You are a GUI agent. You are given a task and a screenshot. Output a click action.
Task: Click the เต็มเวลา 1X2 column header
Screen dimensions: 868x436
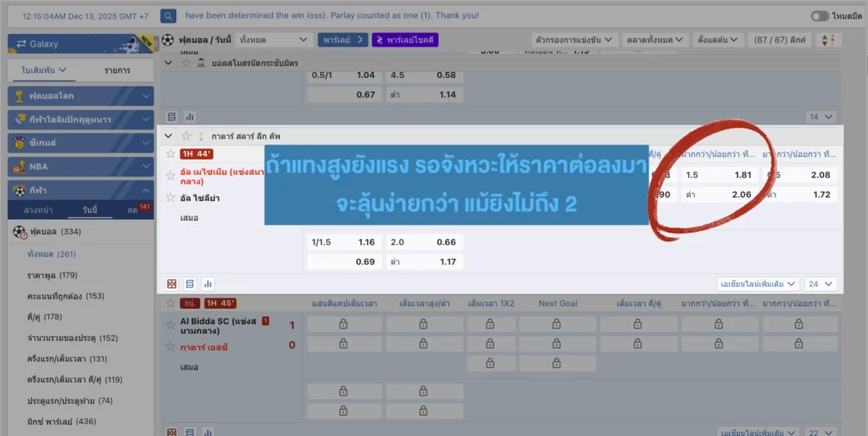click(491, 304)
